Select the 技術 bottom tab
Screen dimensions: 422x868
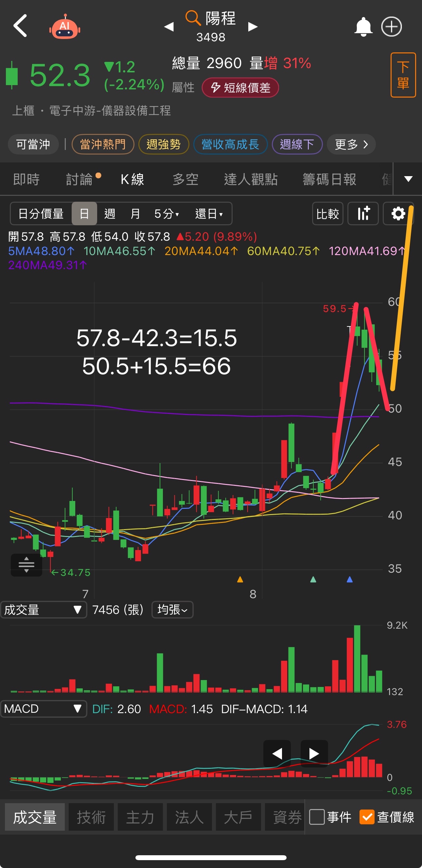pos(91,817)
